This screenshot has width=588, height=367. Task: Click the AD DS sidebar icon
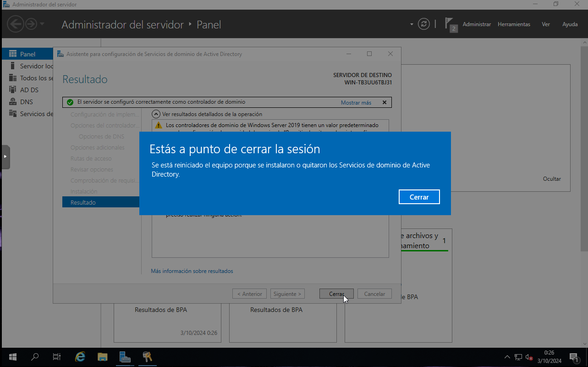13,90
